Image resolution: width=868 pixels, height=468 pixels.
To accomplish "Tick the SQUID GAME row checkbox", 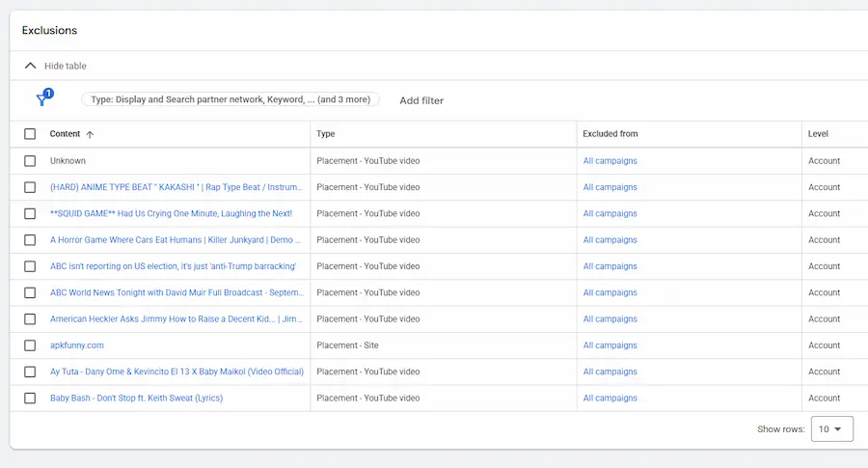I will click(30, 214).
